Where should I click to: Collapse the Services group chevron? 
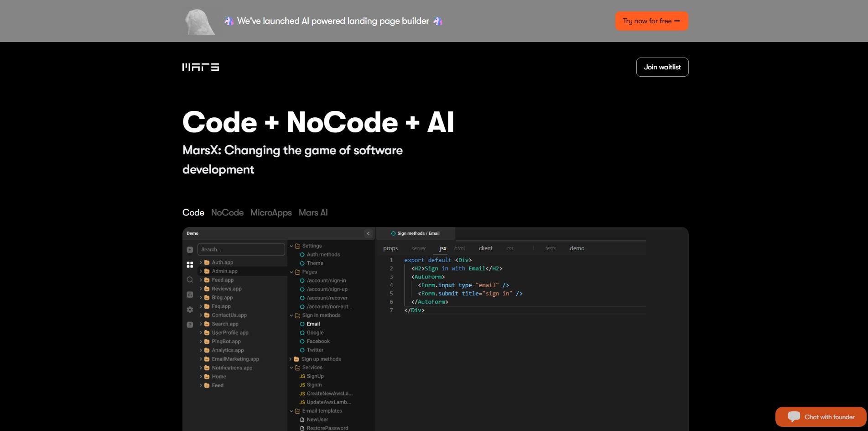tap(291, 368)
